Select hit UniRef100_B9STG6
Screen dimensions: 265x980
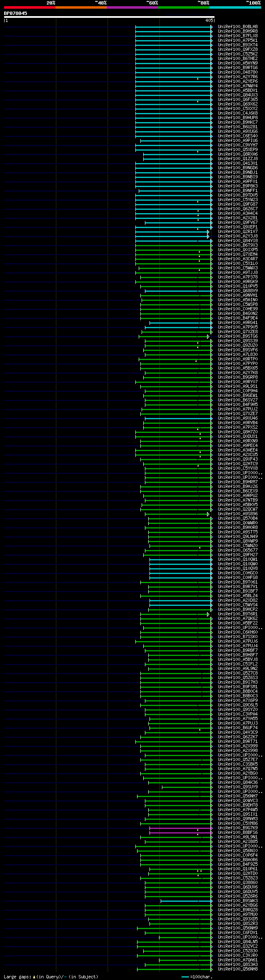tap(238, 336)
